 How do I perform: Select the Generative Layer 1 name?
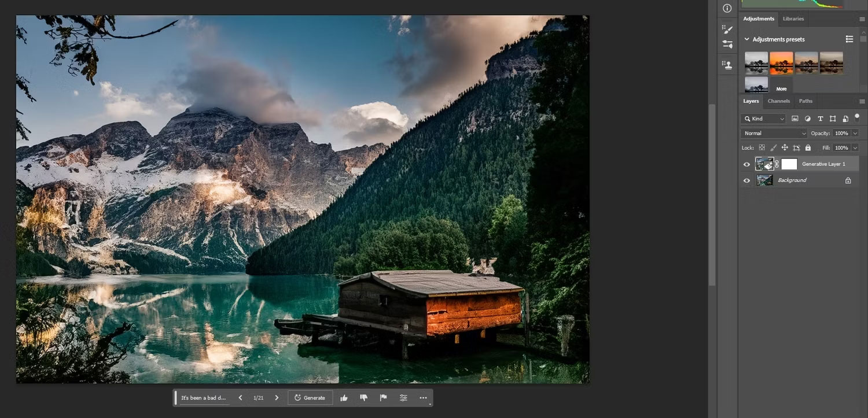pyautogui.click(x=823, y=164)
